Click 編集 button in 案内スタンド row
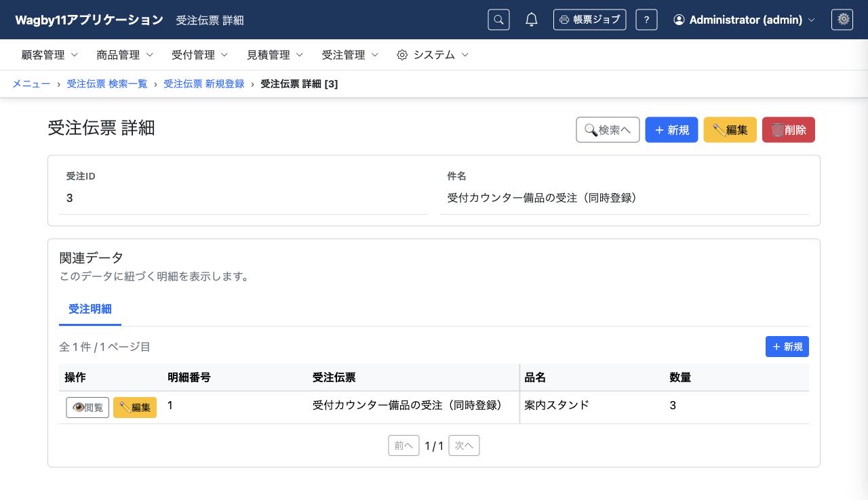The image size is (868, 500). tap(135, 407)
